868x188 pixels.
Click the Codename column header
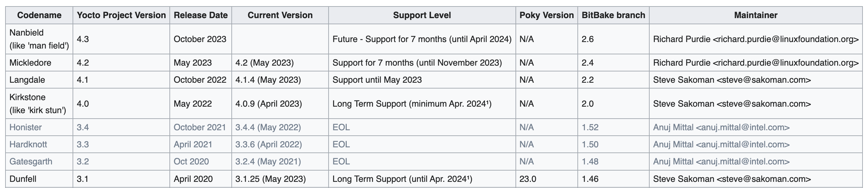click(39, 15)
